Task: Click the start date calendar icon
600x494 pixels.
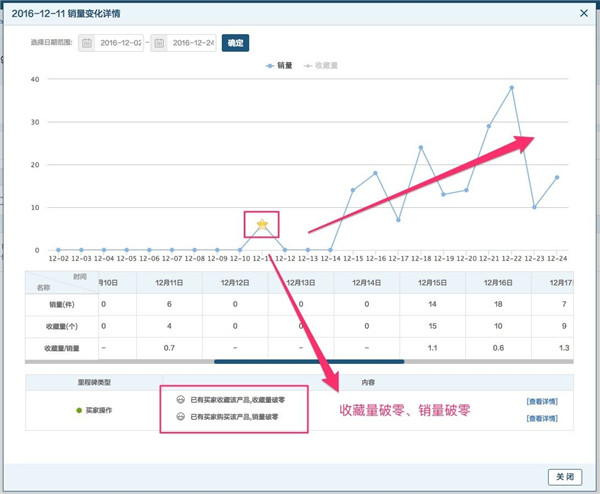Action: coord(86,43)
